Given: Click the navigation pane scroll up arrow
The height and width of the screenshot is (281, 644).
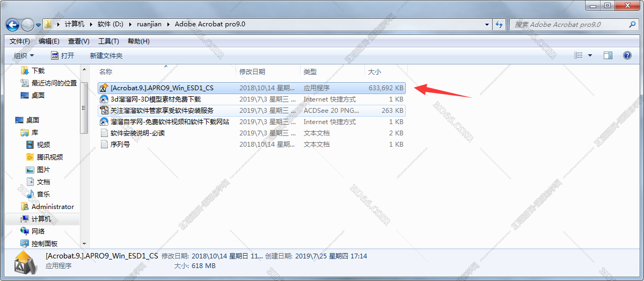Looking at the screenshot, I should coord(84,70).
